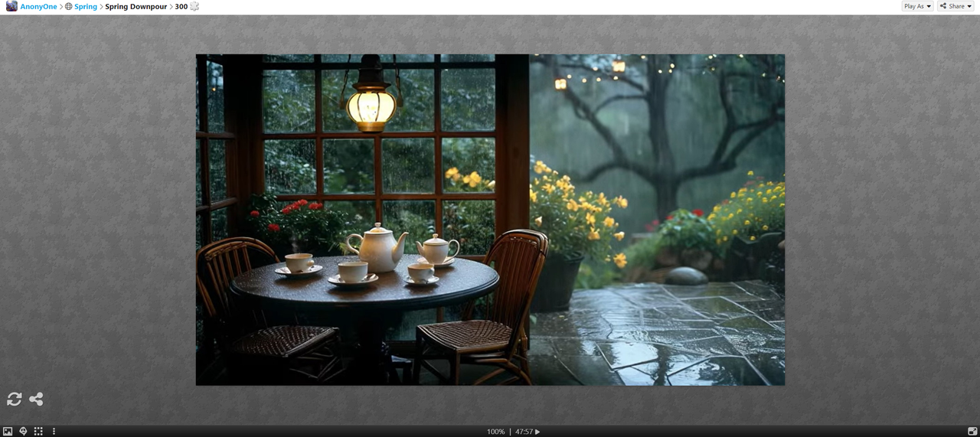The image size is (980, 437).
Task: Click the 100% completion indicator
Action: coord(496,432)
